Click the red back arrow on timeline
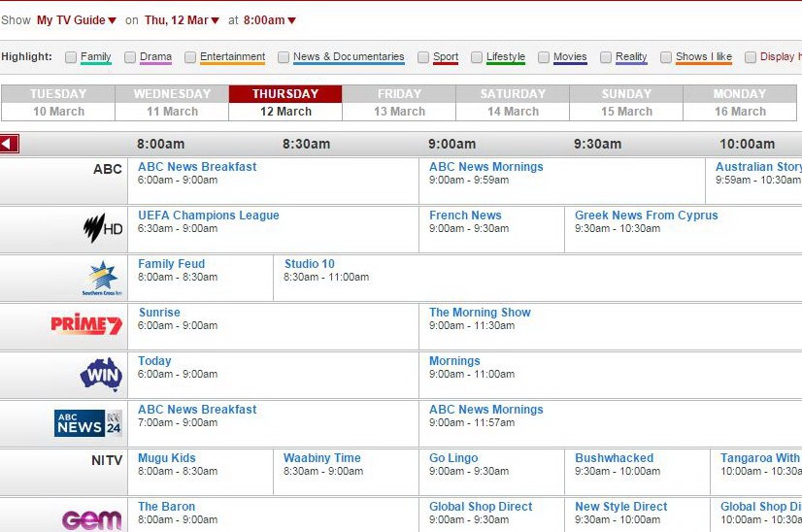This screenshot has height=532, width=802. click(x=10, y=145)
